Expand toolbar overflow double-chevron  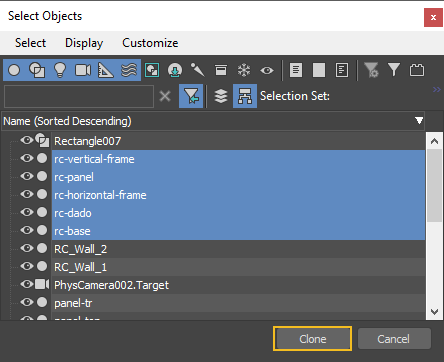[437, 89]
